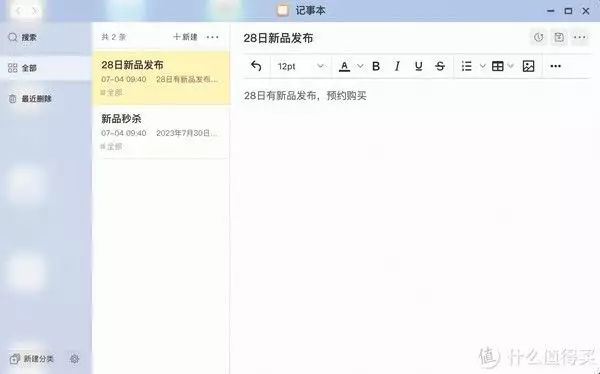Open the history clock icon for the note
The width and height of the screenshot is (600, 374).
(x=538, y=37)
